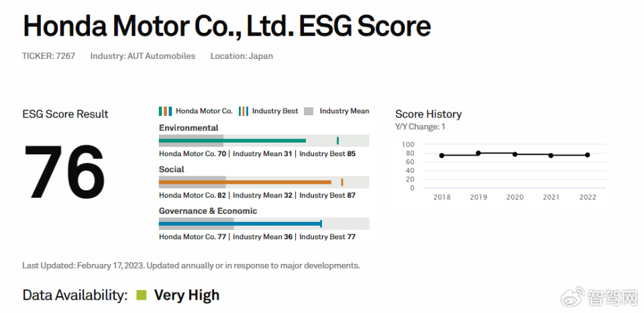Click the Industry Best marker on Environmental bar
Viewport: 644px width, 313px height.
tap(337, 141)
